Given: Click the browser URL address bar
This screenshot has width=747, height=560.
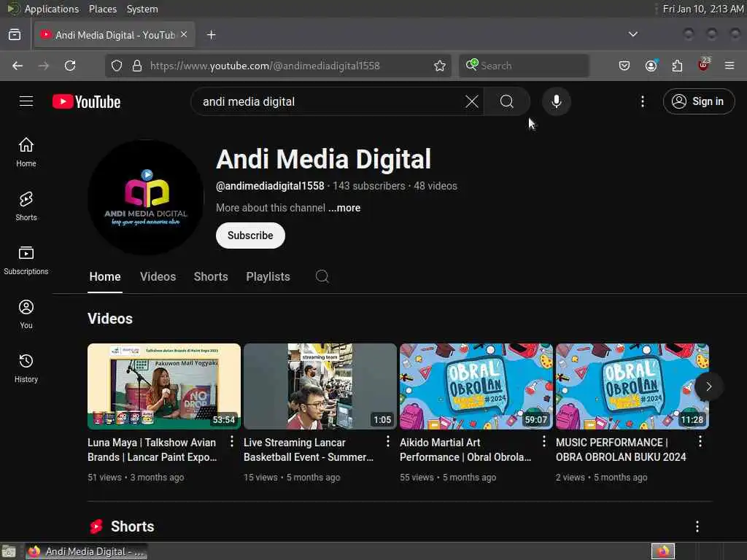Looking at the screenshot, I should click(x=278, y=66).
